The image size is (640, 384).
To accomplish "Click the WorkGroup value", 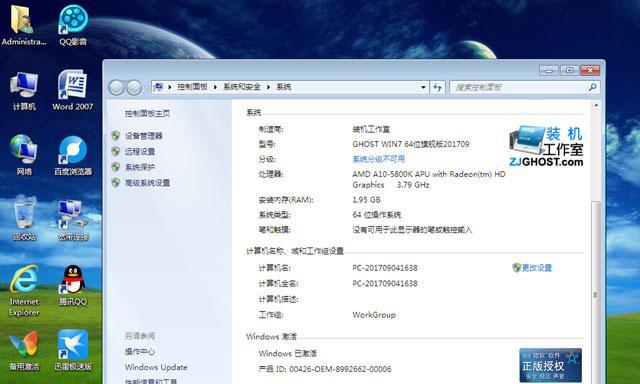I will point(374,315).
